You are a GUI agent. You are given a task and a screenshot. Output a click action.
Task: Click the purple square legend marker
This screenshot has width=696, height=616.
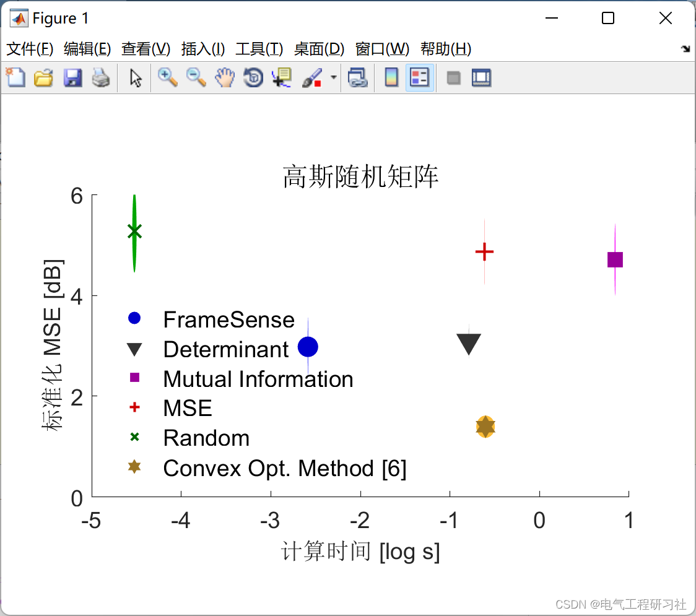coord(134,377)
